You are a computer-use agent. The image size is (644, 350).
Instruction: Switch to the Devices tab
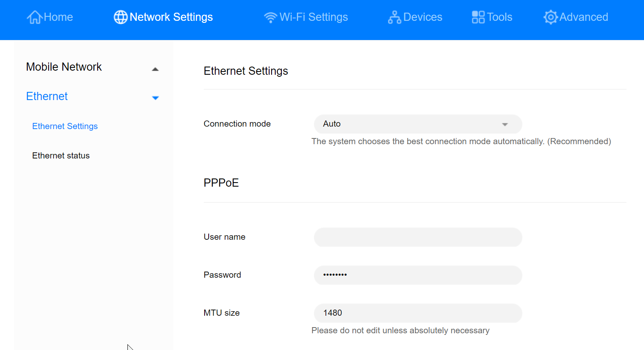[x=423, y=17]
